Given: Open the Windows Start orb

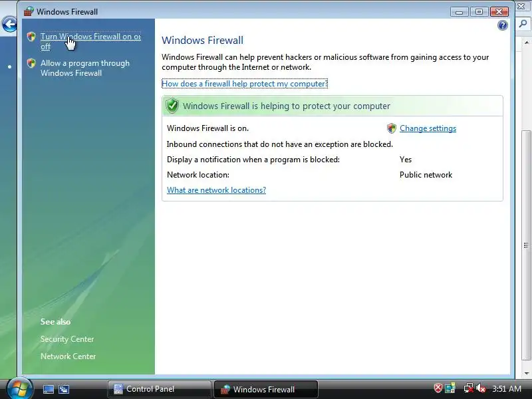Looking at the screenshot, I should point(20,388).
